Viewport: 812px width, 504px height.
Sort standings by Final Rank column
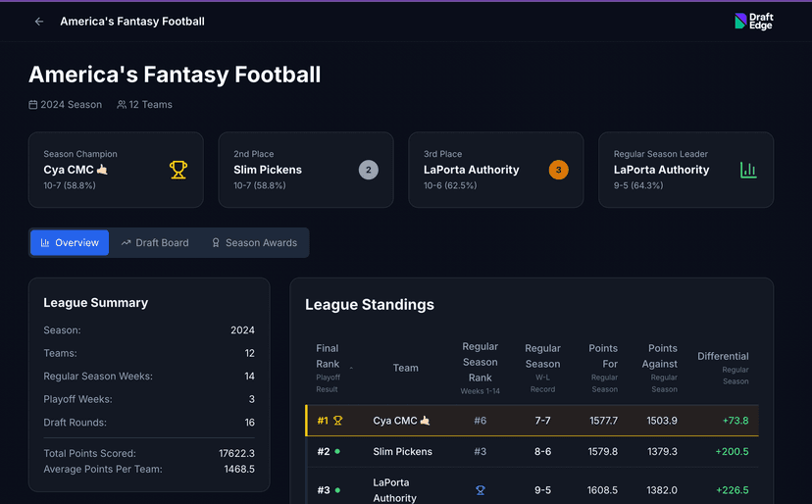(x=329, y=362)
